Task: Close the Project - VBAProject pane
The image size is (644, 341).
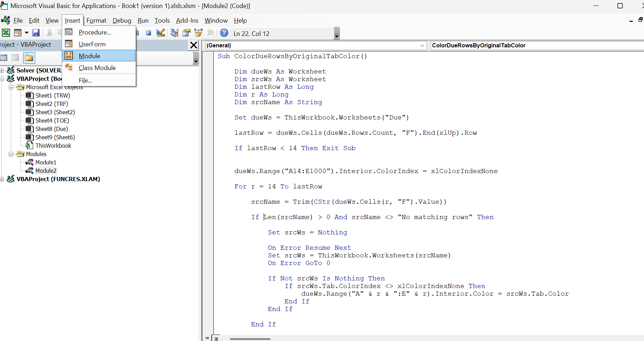Action: point(194,45)
